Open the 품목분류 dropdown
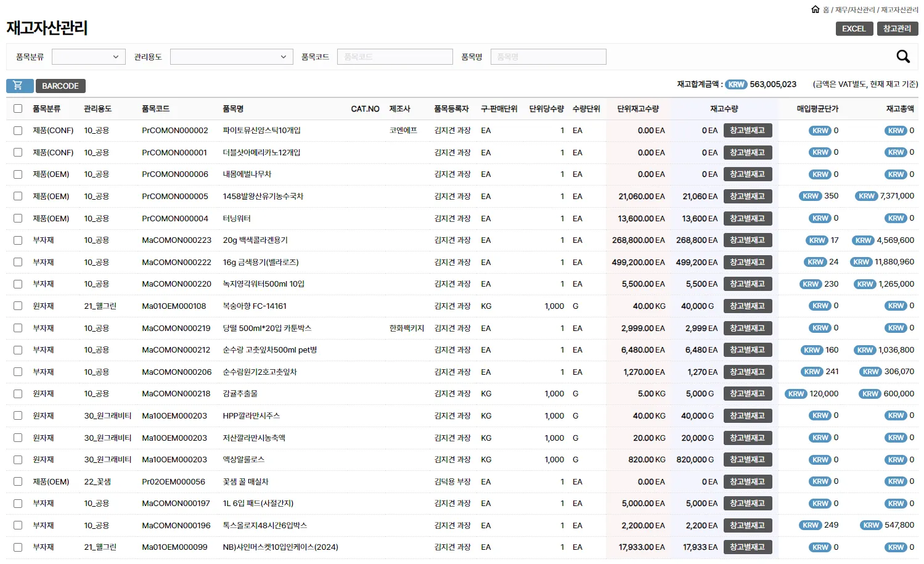 (x=89, y=57)
